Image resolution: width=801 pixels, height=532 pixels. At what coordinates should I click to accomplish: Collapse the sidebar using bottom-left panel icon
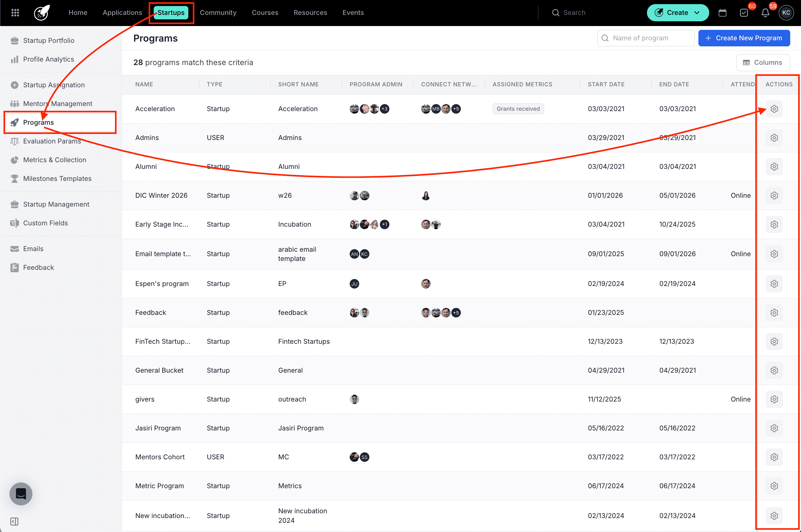pyautogui.click(x=14, y=522)
